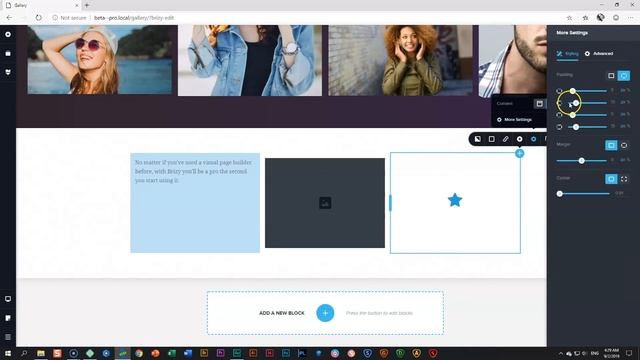640x360 pixels.
Task: Click the blue column resize handle
Action: (390, 203)
